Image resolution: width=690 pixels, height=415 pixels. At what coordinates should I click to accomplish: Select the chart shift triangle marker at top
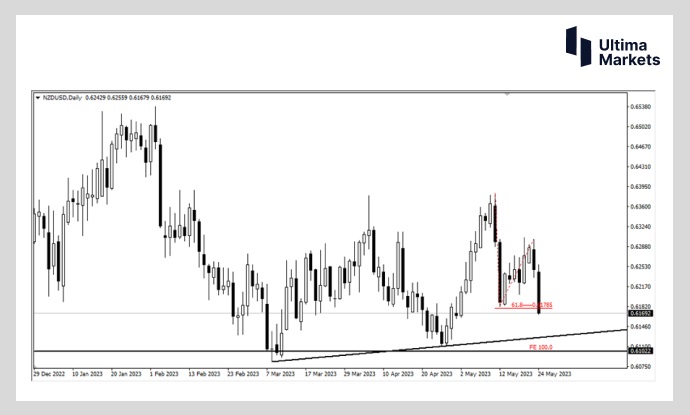pyautogui.click(x=507, y=94)
